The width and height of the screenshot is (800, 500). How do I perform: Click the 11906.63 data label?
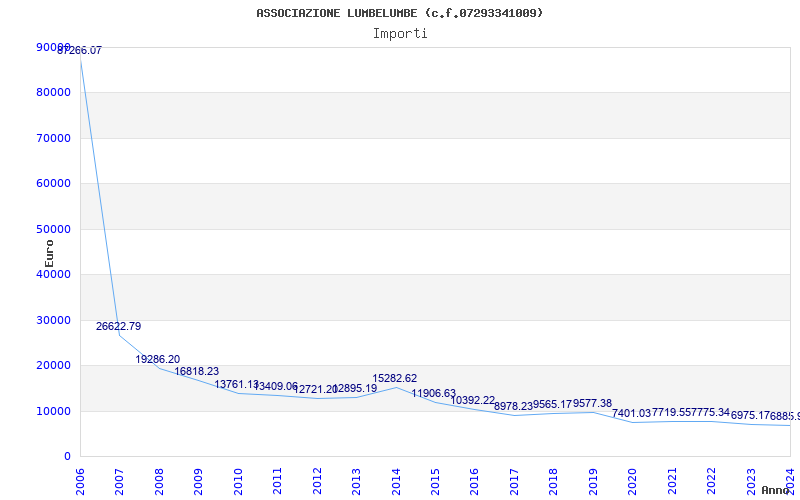(434, 393)
